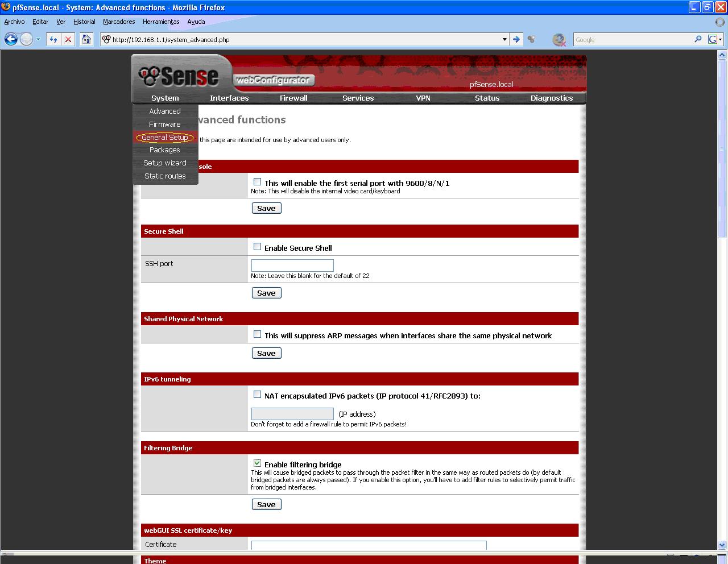
Task: Click Save under Shared Physical Network
Action: point(266,353)
